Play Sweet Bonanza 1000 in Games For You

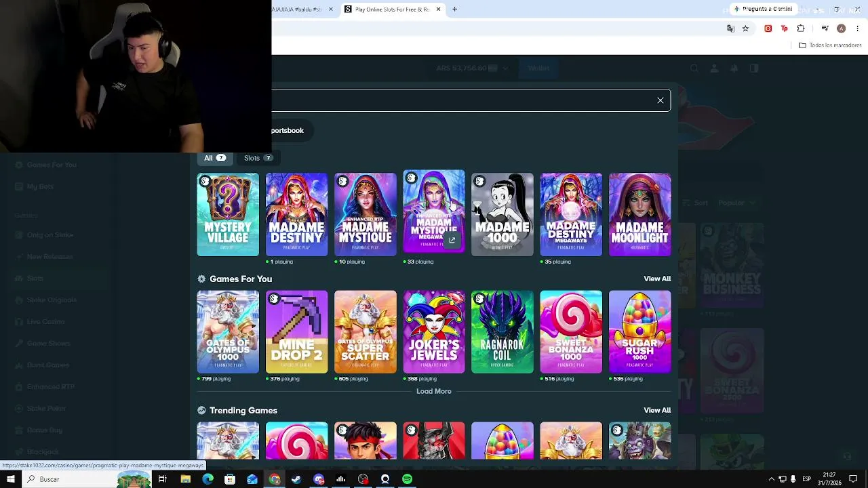[571, 332]
